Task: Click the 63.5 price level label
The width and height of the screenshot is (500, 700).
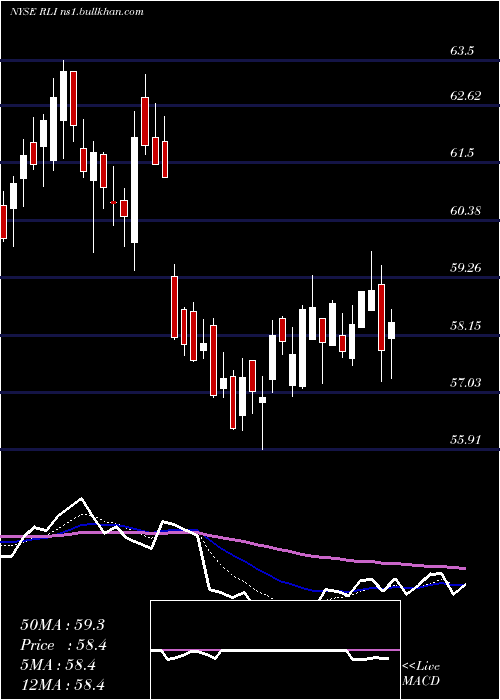Action: point(462,51)
